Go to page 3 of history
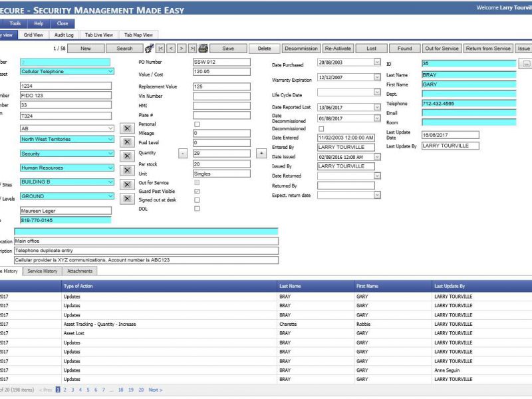Viewport: 532px width, 399px height. 72,390
